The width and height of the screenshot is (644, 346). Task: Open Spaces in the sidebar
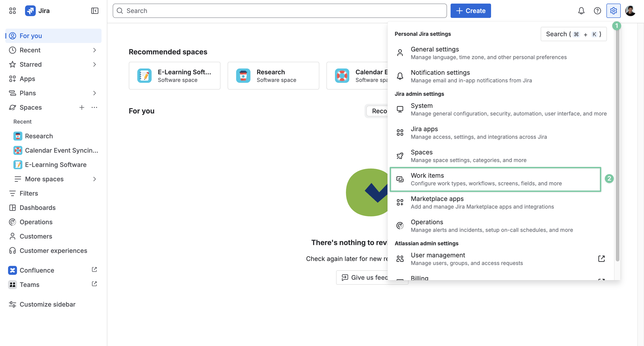30,107
